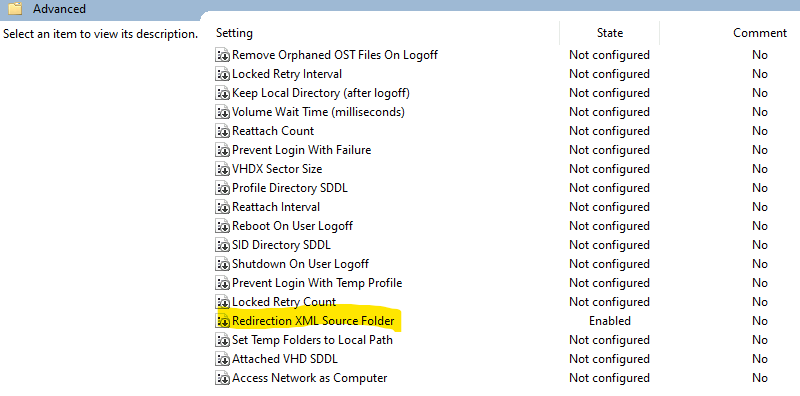Click the Comment column header
800x396 pixels.
click(760, 33)
